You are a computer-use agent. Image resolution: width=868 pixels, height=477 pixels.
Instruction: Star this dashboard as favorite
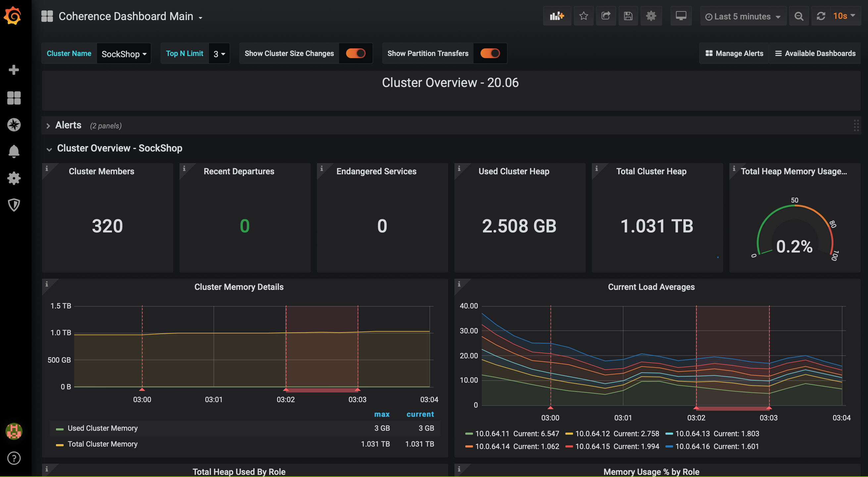point(584,16)
